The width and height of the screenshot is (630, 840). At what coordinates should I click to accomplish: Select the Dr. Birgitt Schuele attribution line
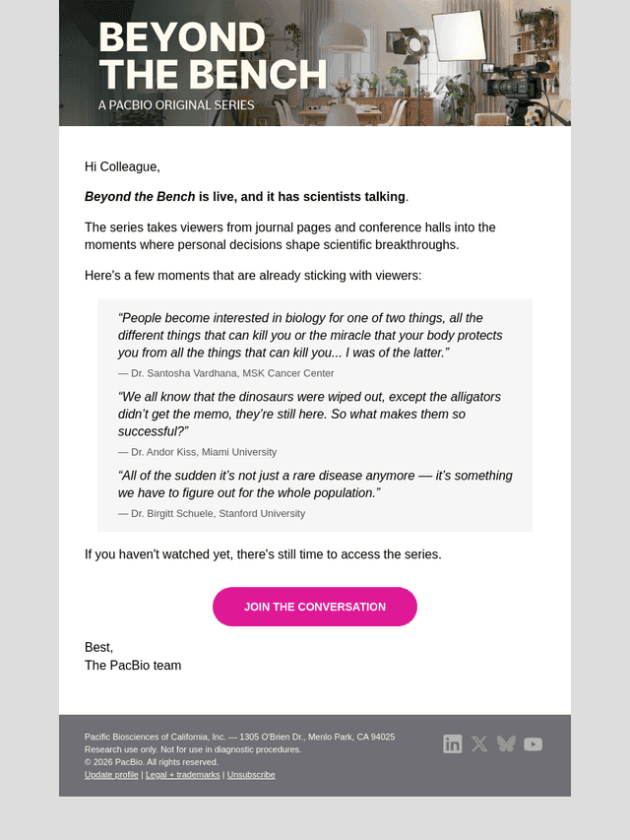point(212,513)
